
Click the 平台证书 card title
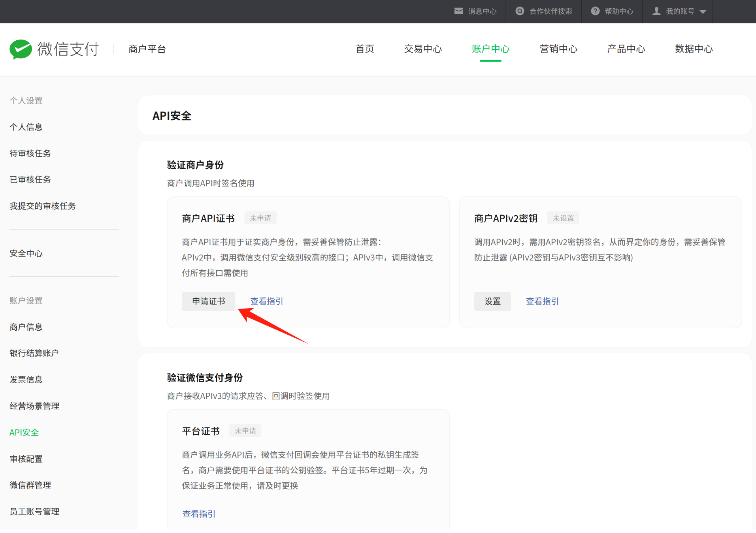pos(201,431)
